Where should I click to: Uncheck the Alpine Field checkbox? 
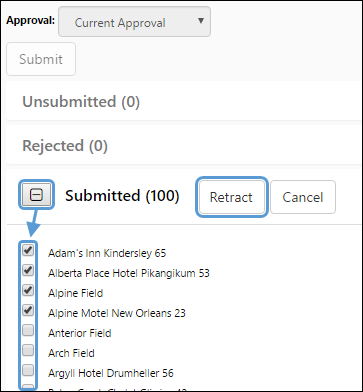coord(28,290)
